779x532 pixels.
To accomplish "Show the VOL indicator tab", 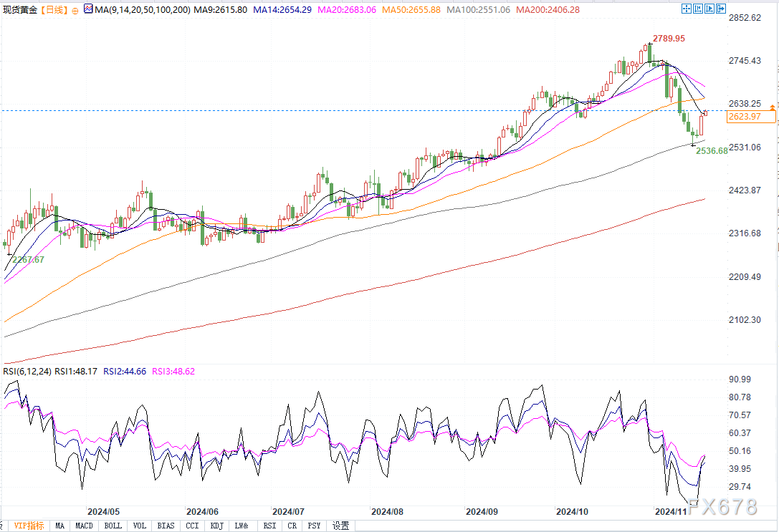I will (x=140, y=526).
